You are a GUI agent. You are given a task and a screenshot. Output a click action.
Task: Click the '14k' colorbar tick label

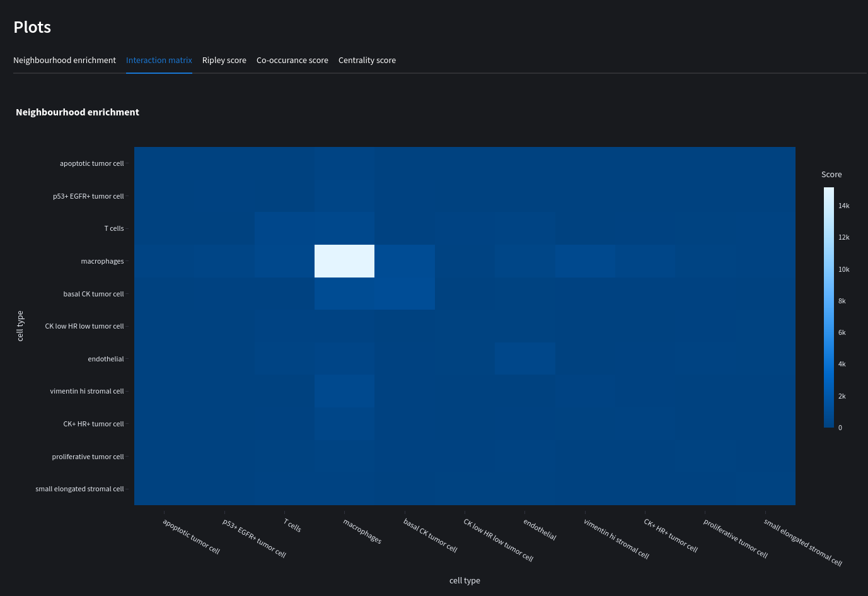coord(844,206)
